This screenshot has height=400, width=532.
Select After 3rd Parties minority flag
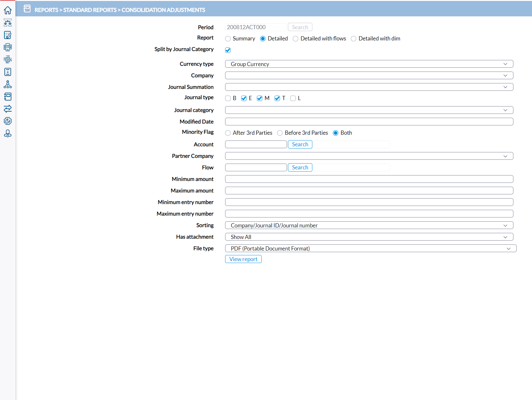click(x=228, y=133)
